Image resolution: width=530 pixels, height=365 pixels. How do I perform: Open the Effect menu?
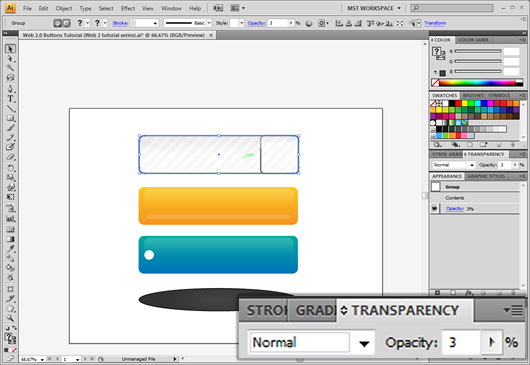[128, 8]
